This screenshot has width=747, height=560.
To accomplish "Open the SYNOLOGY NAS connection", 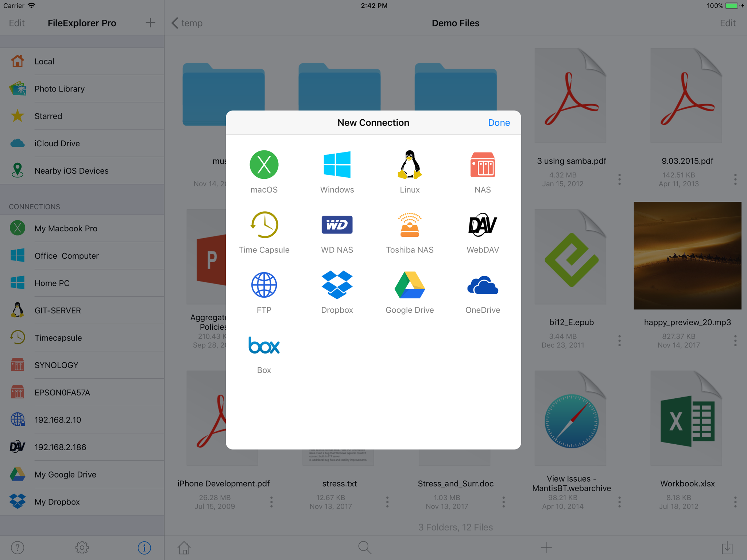I will click(x=82, y=365).
